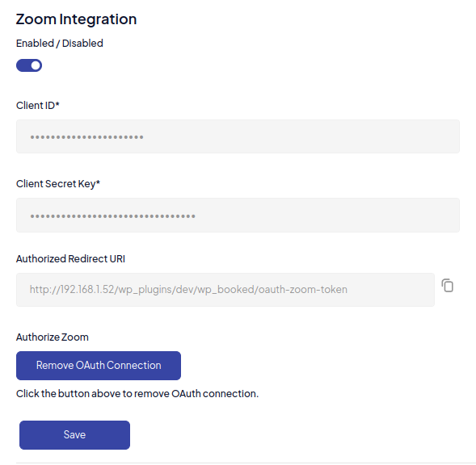Save the Zoom integration settings
This screenshot has height=465, width=476.
pos(74,435)
